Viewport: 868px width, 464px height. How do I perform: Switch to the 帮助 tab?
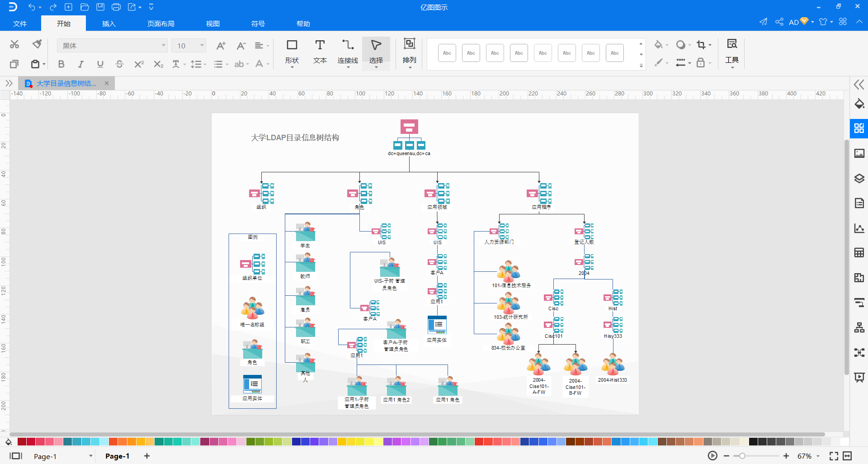[x=303, y=24]
